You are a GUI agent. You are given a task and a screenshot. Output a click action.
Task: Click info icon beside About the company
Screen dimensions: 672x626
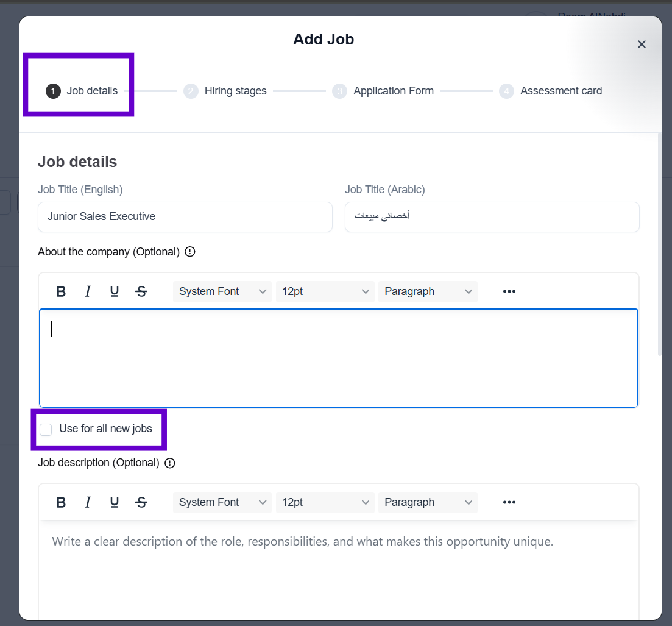(x=189, y=252)
